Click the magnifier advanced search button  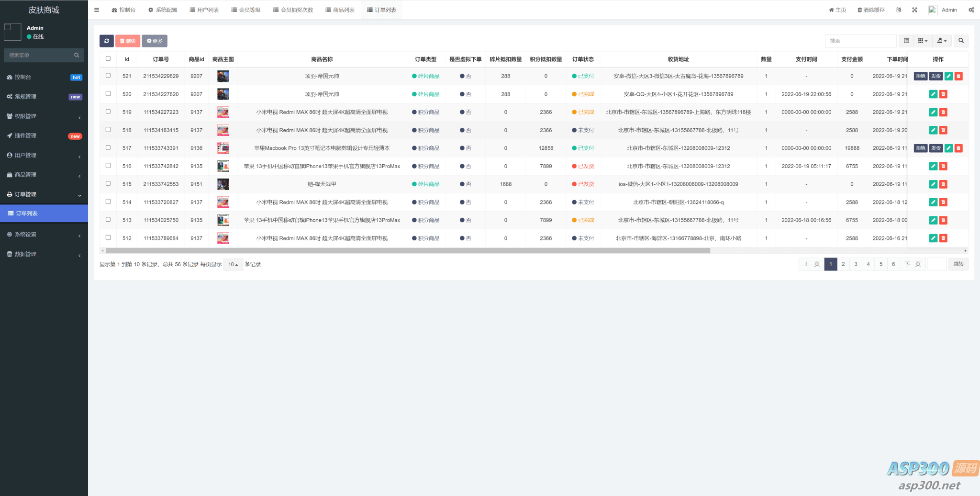tap(961, 41)
